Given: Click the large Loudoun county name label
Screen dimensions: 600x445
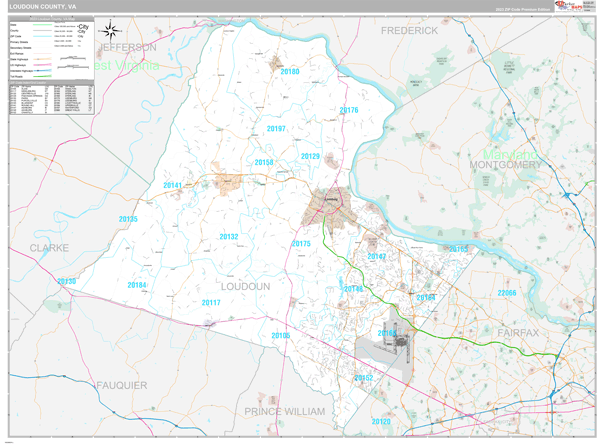Looking at the screenshot, I should [245, 286].
